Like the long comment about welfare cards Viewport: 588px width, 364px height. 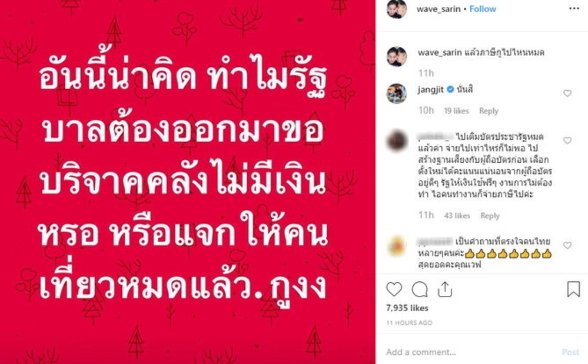[x=567, y=140]
